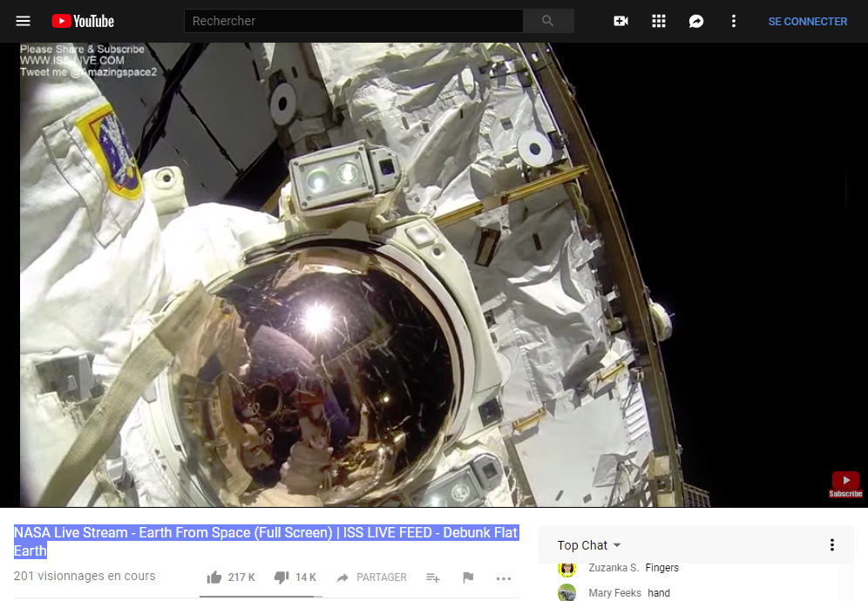The width and height of the screenshot is (868, 601).
Task: Click chat author name Mary Feeks
Action: pyautogui.click(x=614, y=592)
